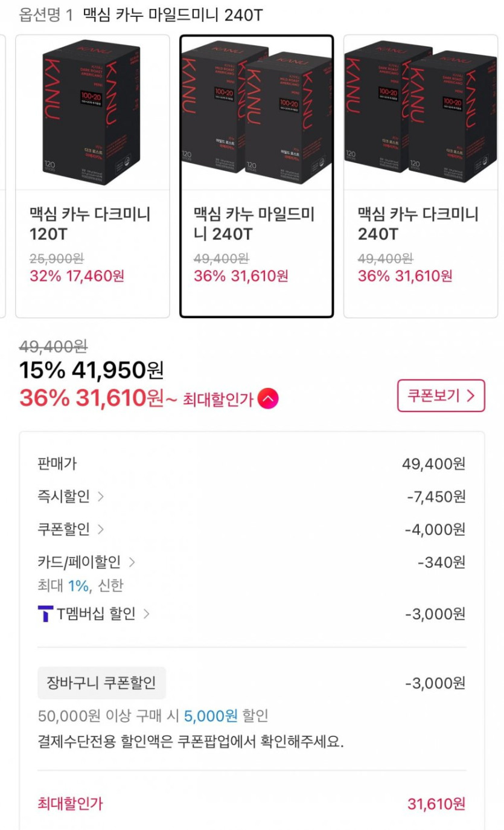Click the 15% 41,950원 price text
This screenshot has width=504, height=830.
tap(91, 370)
